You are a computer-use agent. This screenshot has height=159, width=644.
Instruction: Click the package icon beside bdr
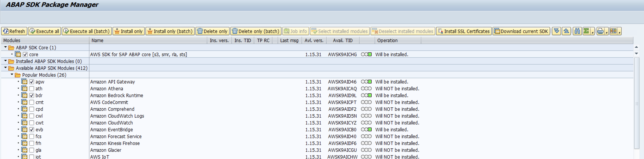pos(24,95)
